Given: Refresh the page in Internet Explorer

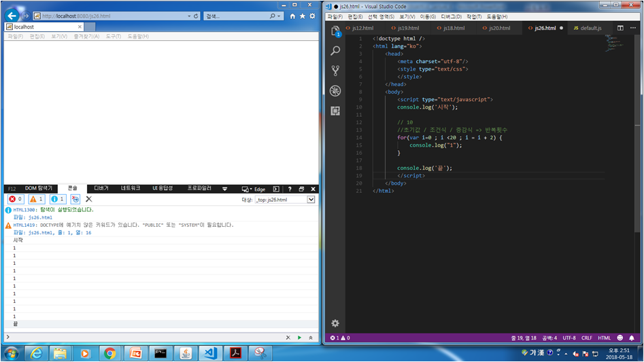Looking at the screenshot, I should point(196,16).
